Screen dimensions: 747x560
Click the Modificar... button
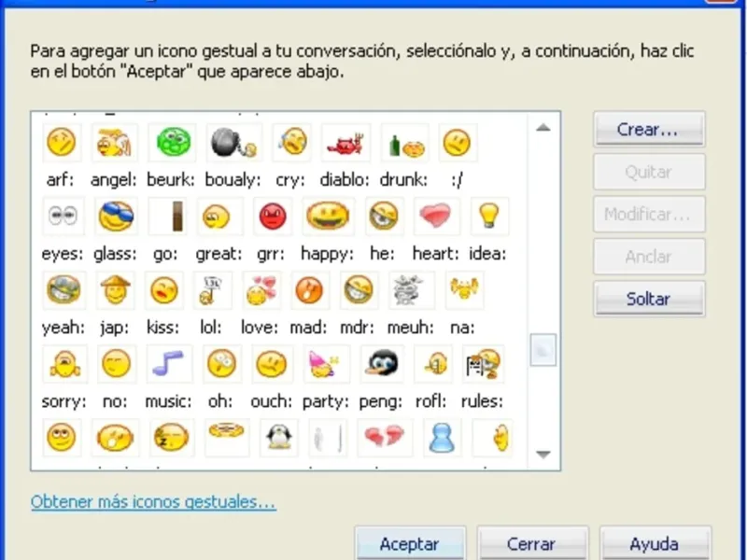[649, 215]
